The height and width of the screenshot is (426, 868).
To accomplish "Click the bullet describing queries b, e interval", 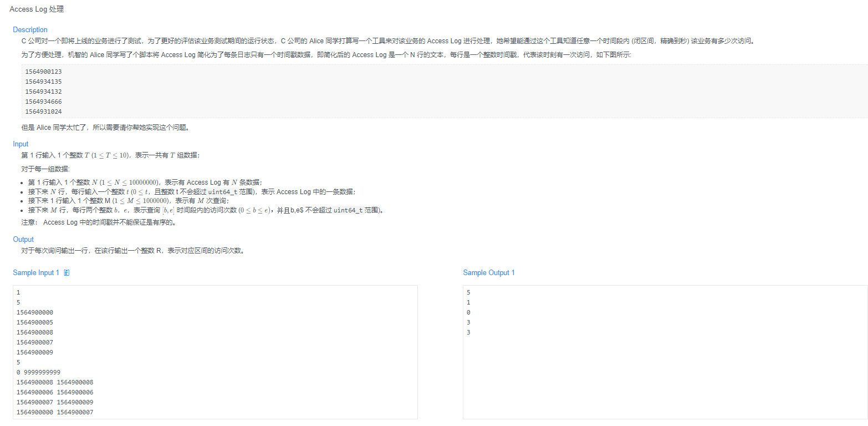I will click(206, 210).
